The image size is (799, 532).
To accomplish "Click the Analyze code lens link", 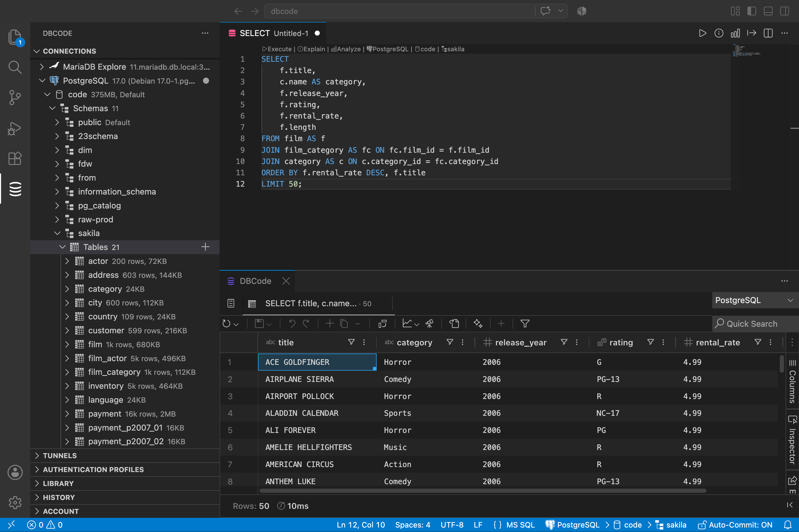I will [346, 49].
